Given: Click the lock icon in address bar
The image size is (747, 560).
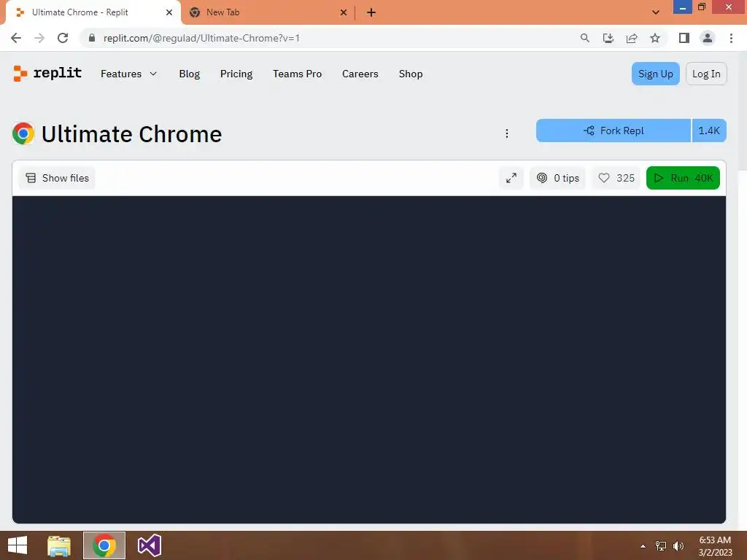Looking at the screenshot, I should pos(92,38).
